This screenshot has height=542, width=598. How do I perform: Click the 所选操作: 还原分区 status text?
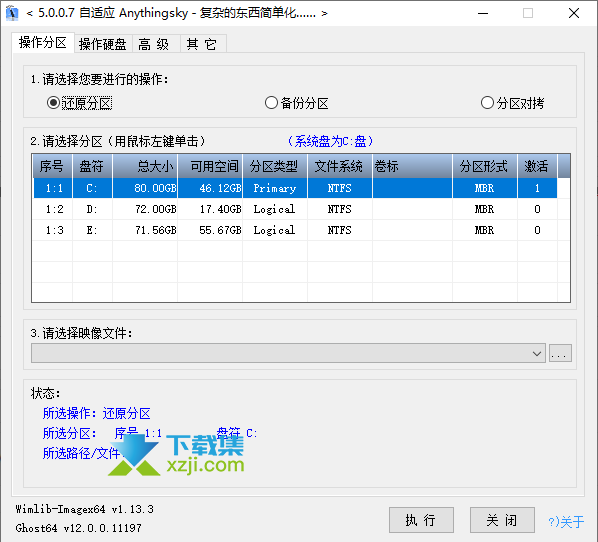pos(96,413)
